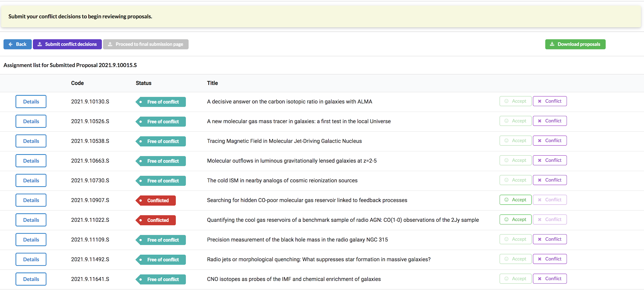Accept the hidden CO-poor molecular gas proposal
Viewport: 644px width, 292px height.
click(x=515, y=200)
